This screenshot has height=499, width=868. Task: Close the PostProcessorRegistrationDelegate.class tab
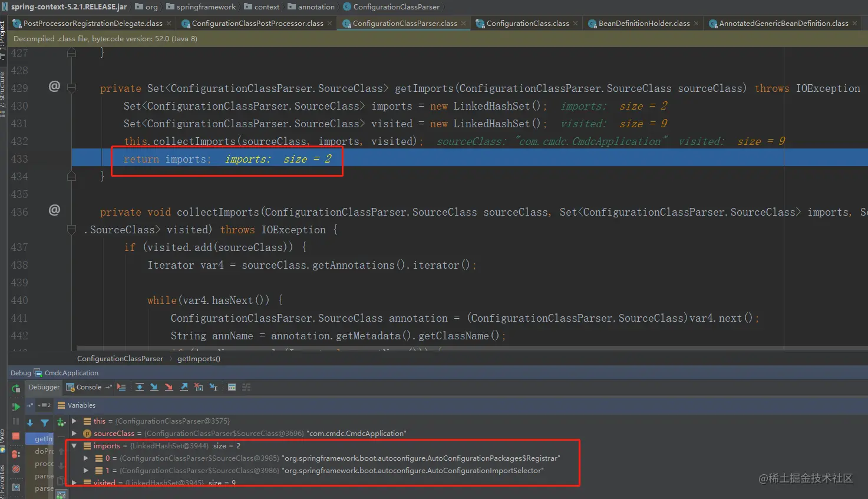coord(169,24)
